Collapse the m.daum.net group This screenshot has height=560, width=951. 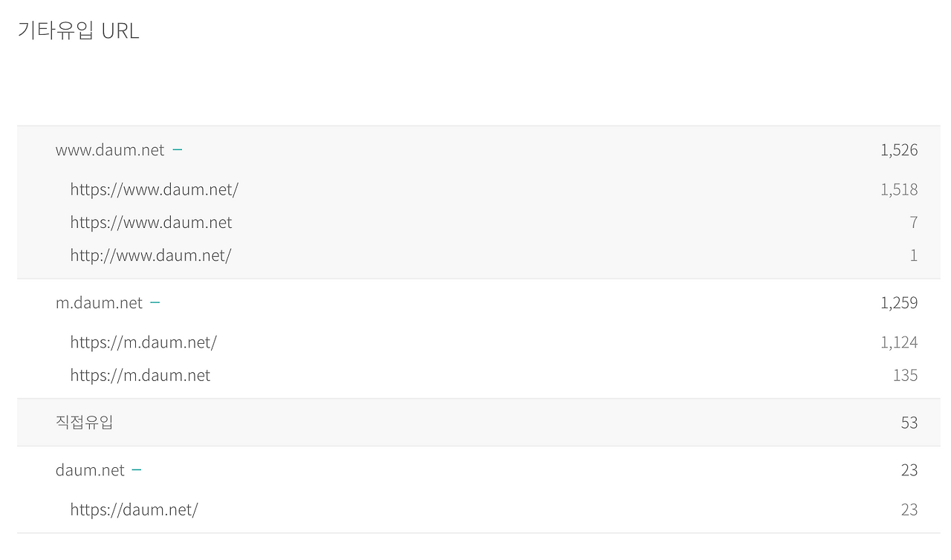click(x=155, y=302)
